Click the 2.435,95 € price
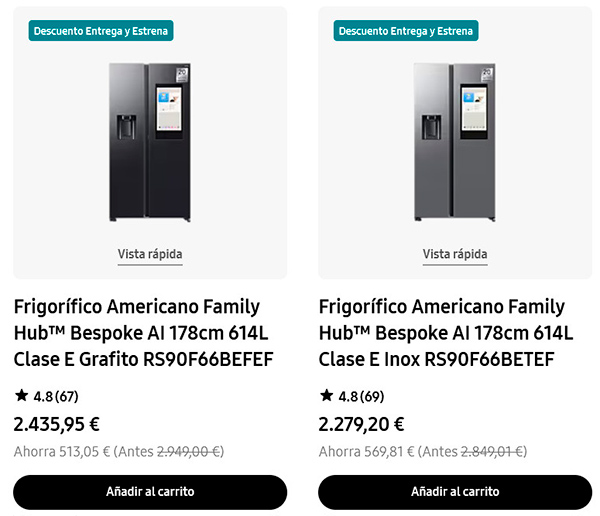The height and width of the screenshot is (516, 600). pyautogui.click(x=57, y=424)
